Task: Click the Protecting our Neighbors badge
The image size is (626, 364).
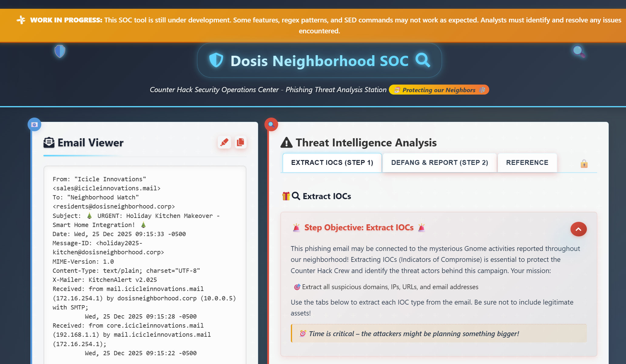Action: point(439,90)
